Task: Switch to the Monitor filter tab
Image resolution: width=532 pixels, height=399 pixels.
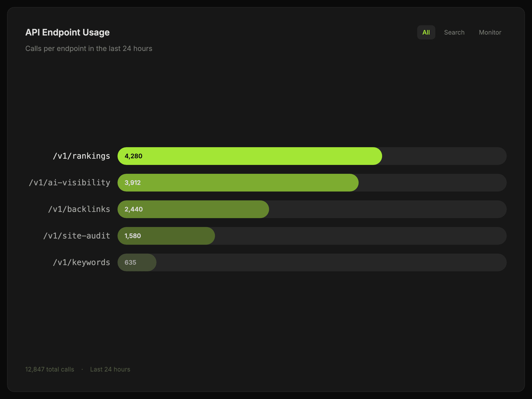Action: (490, 32)
